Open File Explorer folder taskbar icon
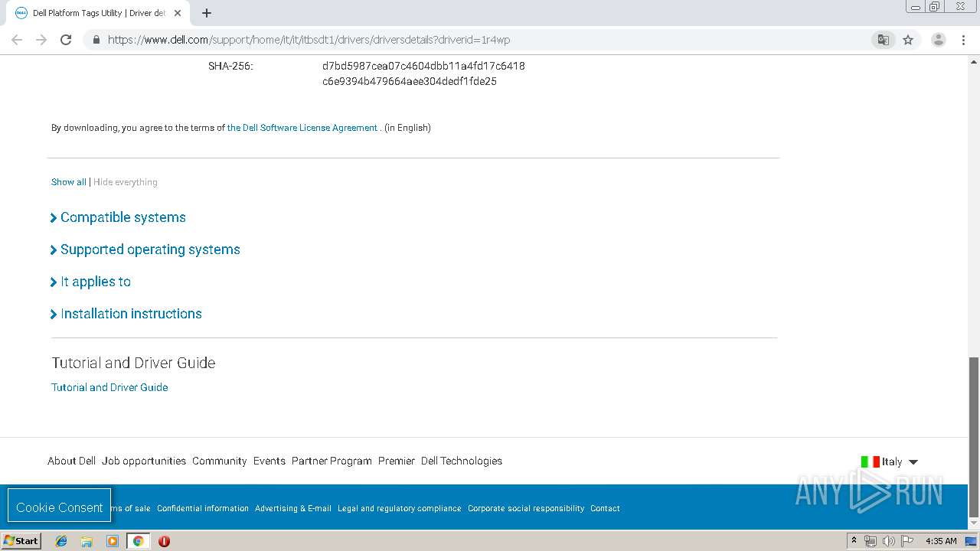Image resolution: width=980 pixels, height=551 pixels. (x=87, y=540)
